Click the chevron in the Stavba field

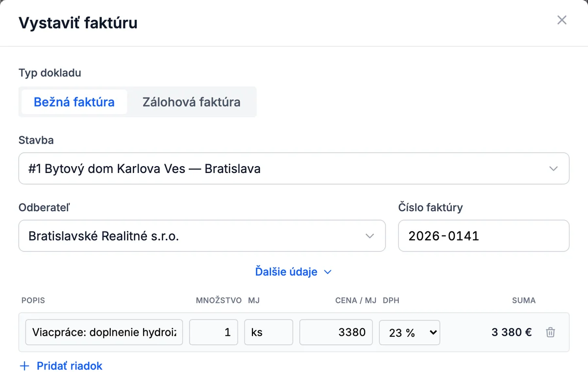[553, 169]
